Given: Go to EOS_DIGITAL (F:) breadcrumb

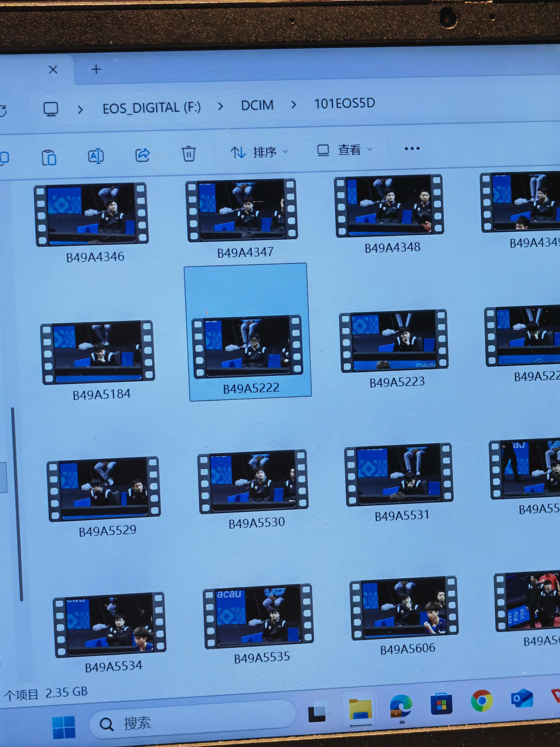Looking at the screenshot, I should pyautogui.click(x=151, y=108).
